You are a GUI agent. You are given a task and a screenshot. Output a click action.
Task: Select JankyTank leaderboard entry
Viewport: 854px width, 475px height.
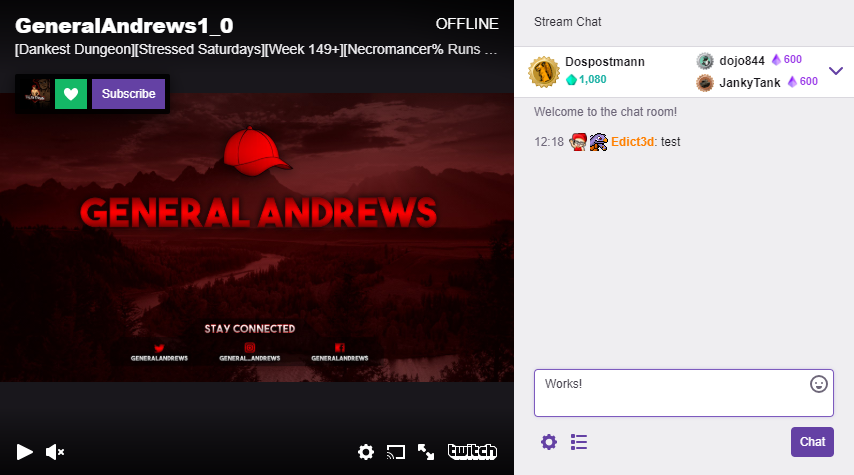749,83
